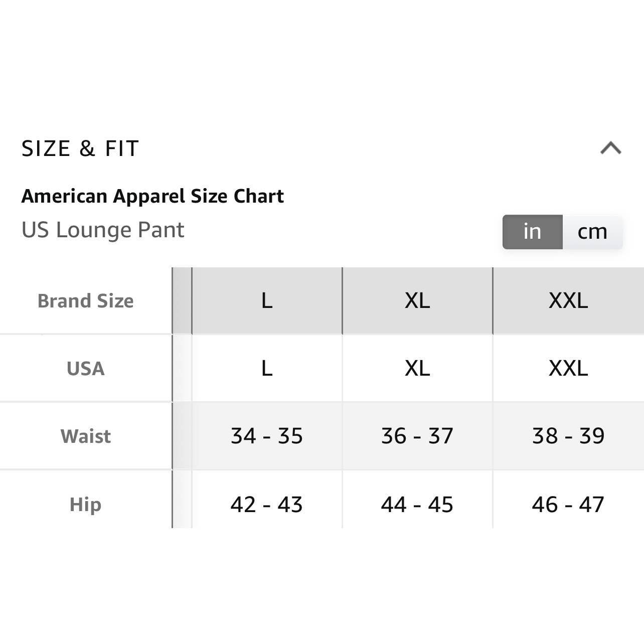This screenshot has height=644, width=644.
Task: Collapse the Size & Fit section chevron
Action: pos(610,148)
